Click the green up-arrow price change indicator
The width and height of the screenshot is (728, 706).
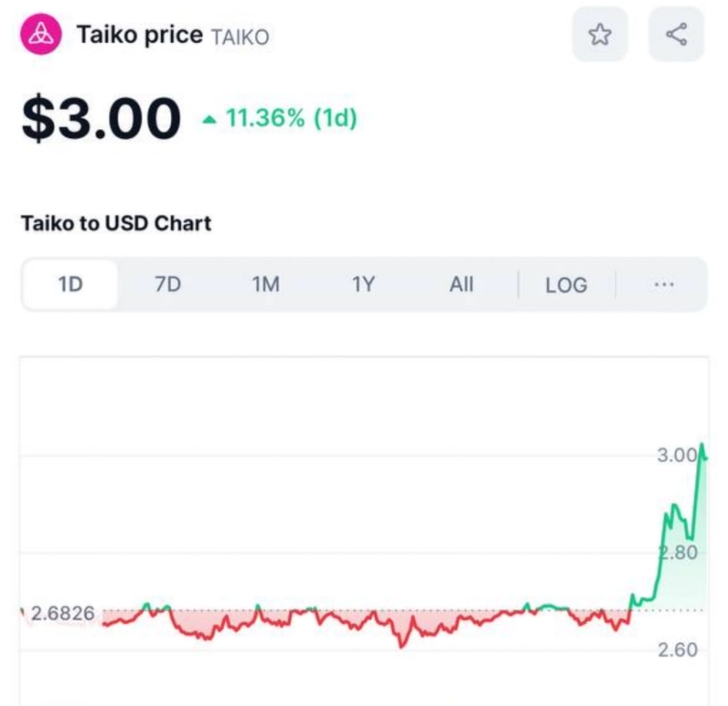[210, 119]
